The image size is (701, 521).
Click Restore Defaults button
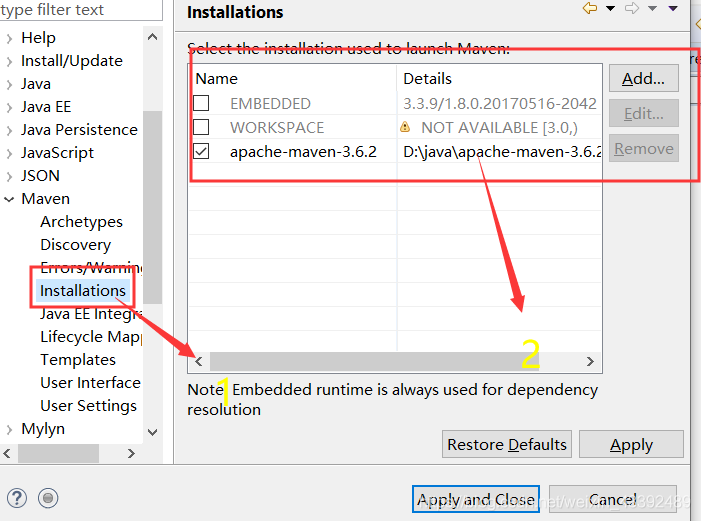click(507, 445)
